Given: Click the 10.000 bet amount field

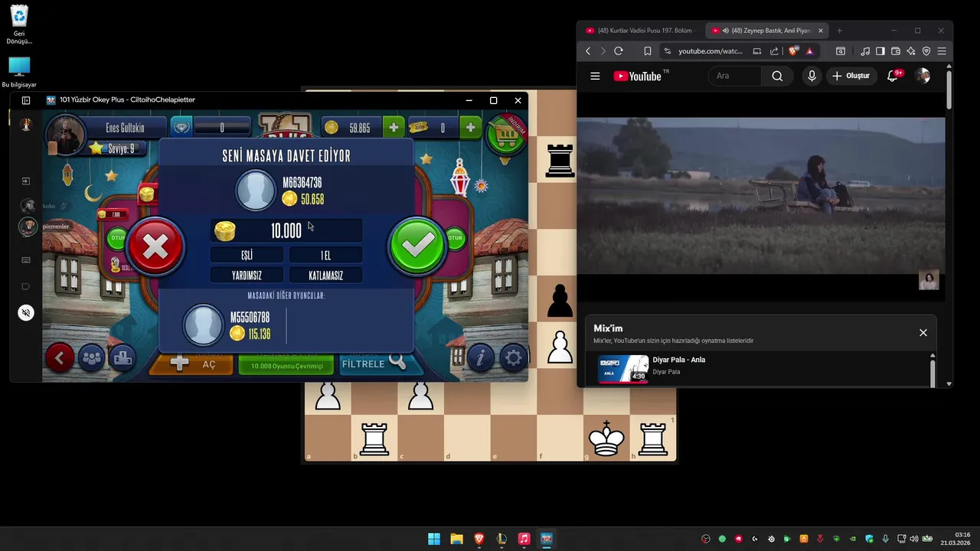Looking at the screenshot, I should pyautogui.click(x=286, y=231).
